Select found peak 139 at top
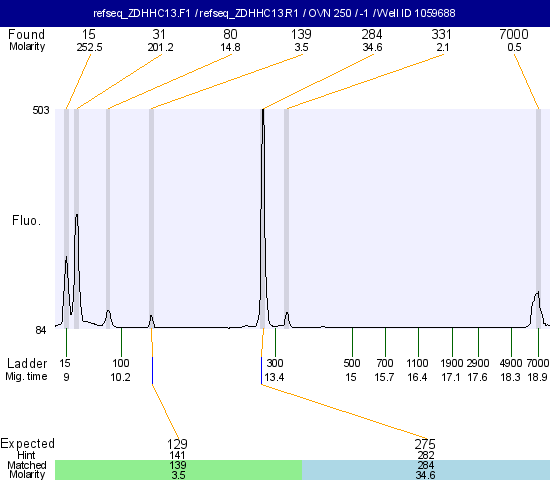Viewport: 550px width, 480px height. 301,34
